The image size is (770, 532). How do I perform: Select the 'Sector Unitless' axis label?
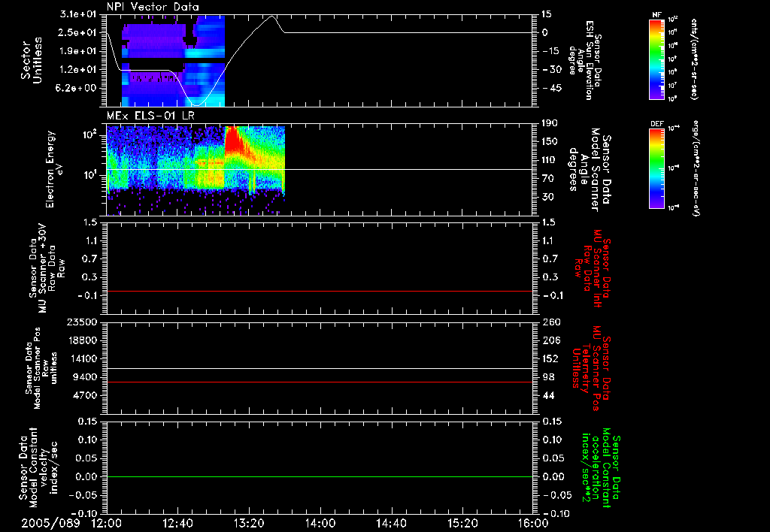click(x=31, y=60)
